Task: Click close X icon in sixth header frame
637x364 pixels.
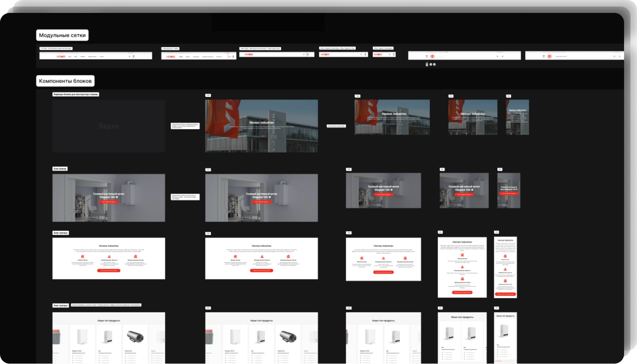Action: point(502,56)
